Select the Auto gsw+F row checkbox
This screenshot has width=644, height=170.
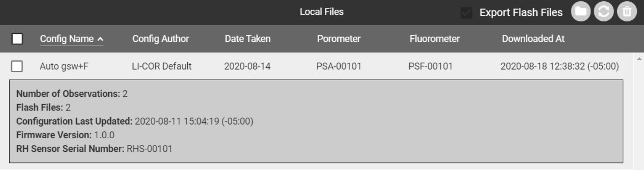[x=17, y=67]
